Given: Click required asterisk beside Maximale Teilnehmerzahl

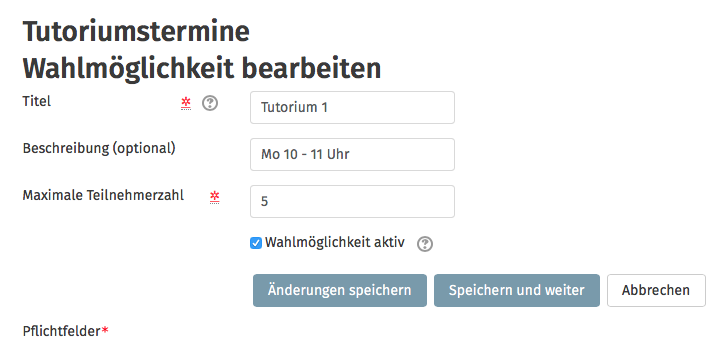Looking at the screenshot, I should tap(214, 197).
